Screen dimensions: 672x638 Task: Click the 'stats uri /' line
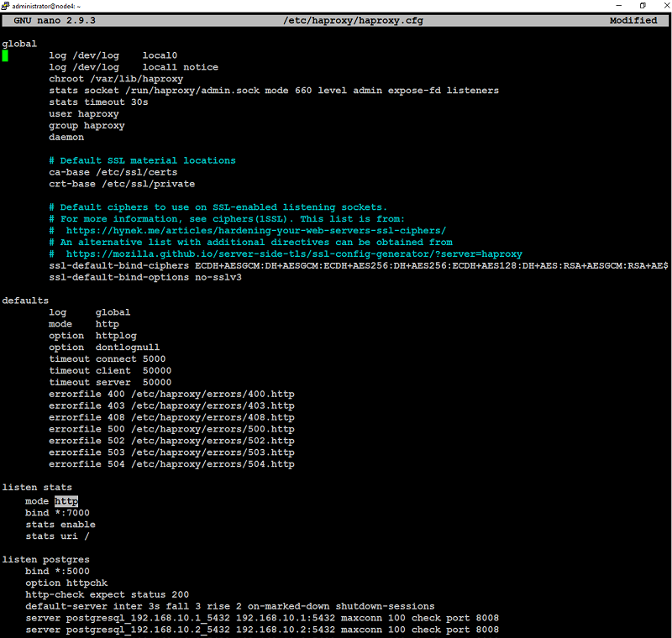(x=57, y=536)
